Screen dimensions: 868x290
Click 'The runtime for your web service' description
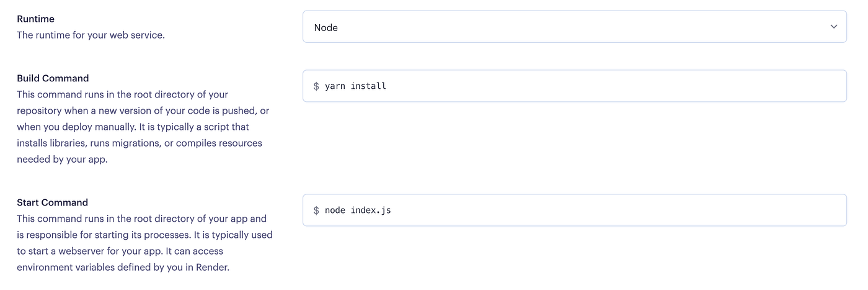tap(91, 35)
